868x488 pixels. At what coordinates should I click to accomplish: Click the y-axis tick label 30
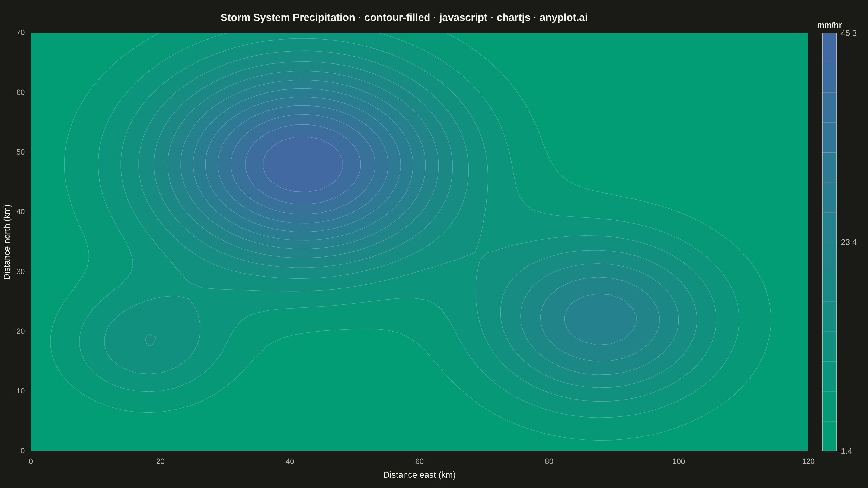[x=21, y=271]
